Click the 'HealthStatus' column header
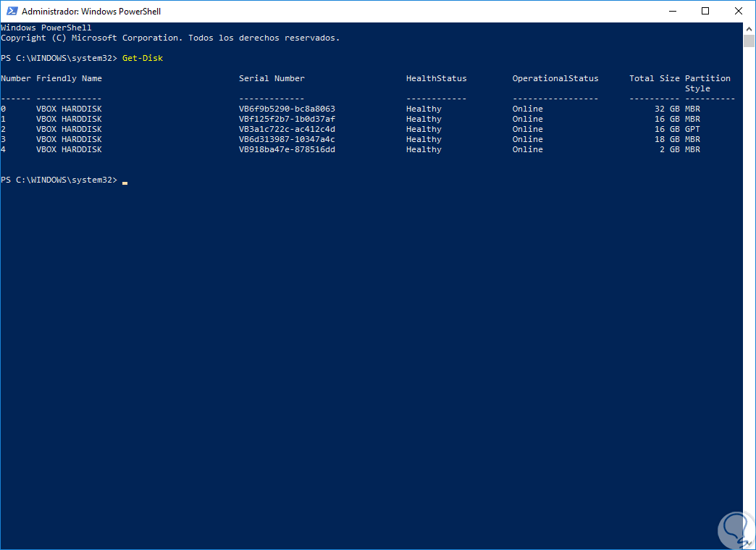 click(x=437, y=78)
